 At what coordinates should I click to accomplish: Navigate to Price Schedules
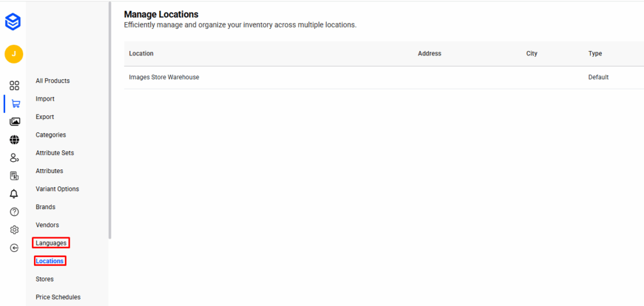point(58,297)
